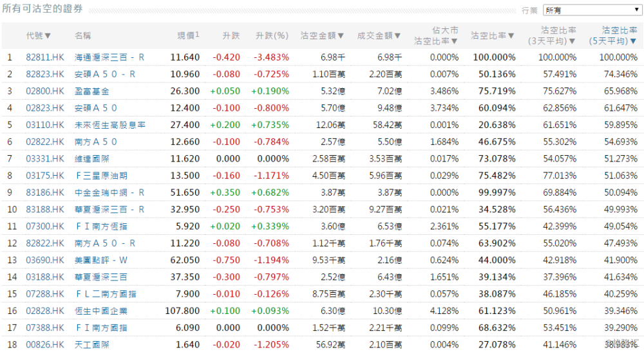Select 3-day average 77.013% cell

point(560,176)
